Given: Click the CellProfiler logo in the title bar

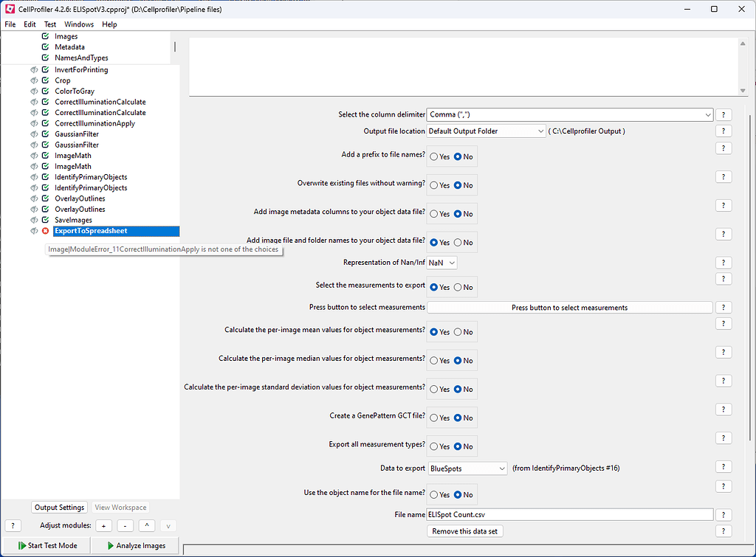Looking at the screenshot, I should click(x=9, y=9).
